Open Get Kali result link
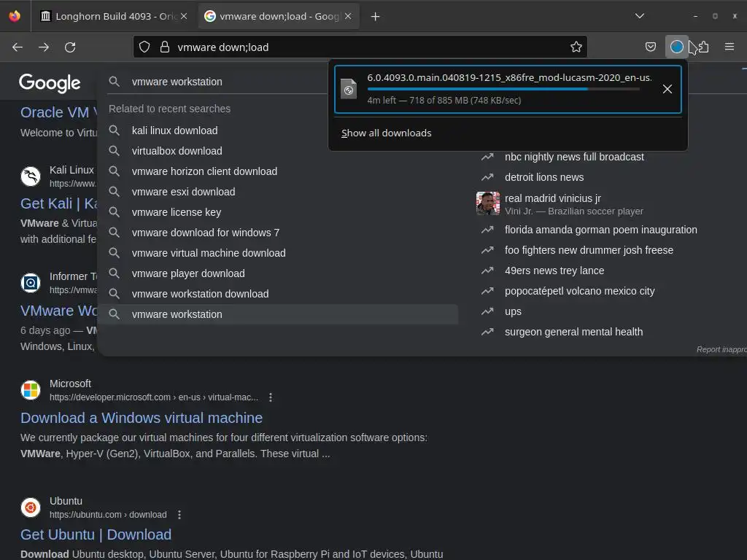Viewport: 747px width, 560px height. (x=58, y=203)
